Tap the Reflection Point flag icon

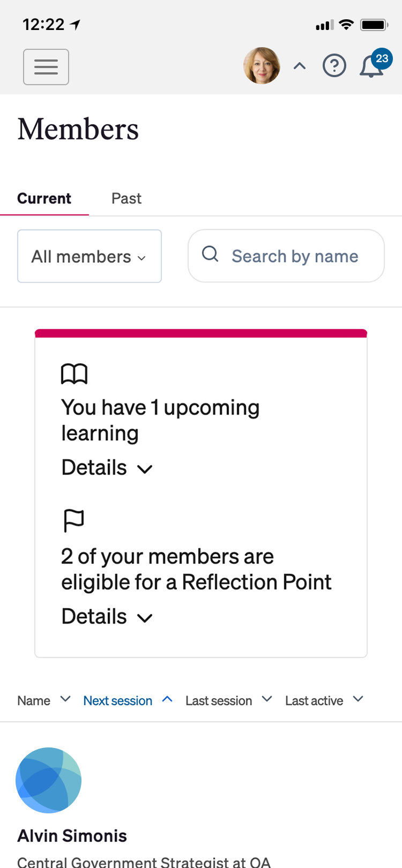click(73, 520)
